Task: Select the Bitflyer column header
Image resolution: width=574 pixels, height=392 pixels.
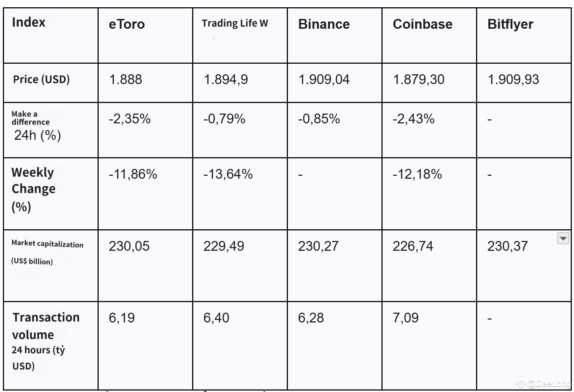Action: click(x=510, y=24)
